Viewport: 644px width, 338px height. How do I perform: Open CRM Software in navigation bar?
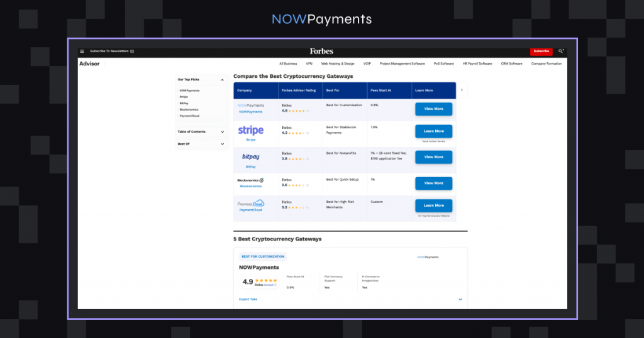(x=511, y=63)
